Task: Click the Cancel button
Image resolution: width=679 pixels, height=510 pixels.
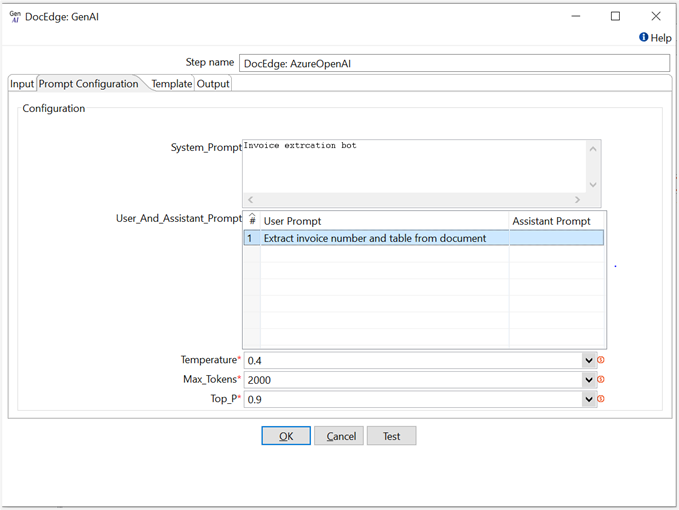Action: pos(339,436)
